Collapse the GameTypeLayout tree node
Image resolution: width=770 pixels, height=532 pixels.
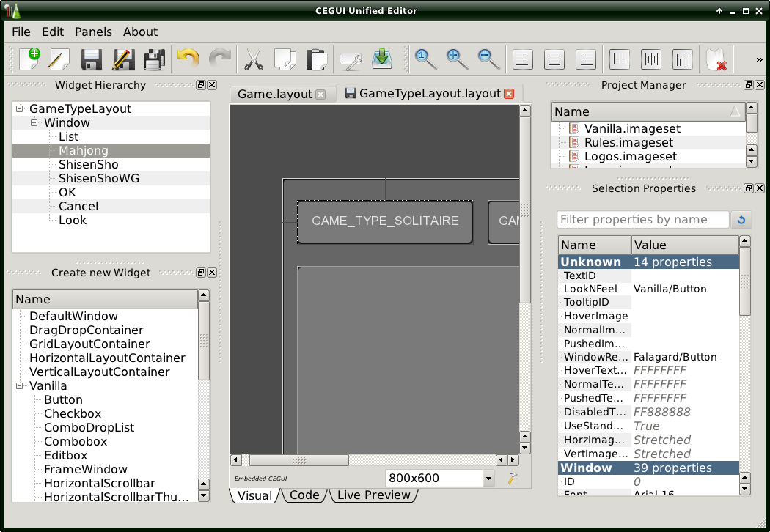coord(19,108)
